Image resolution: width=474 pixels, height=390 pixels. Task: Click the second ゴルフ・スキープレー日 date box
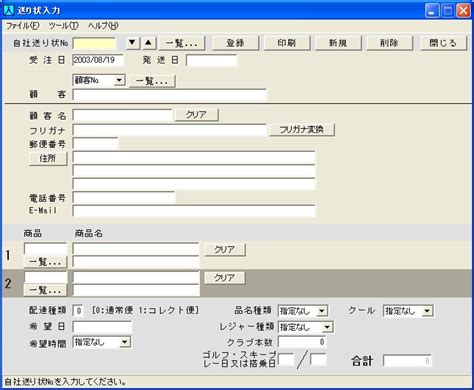pos(318,360)
